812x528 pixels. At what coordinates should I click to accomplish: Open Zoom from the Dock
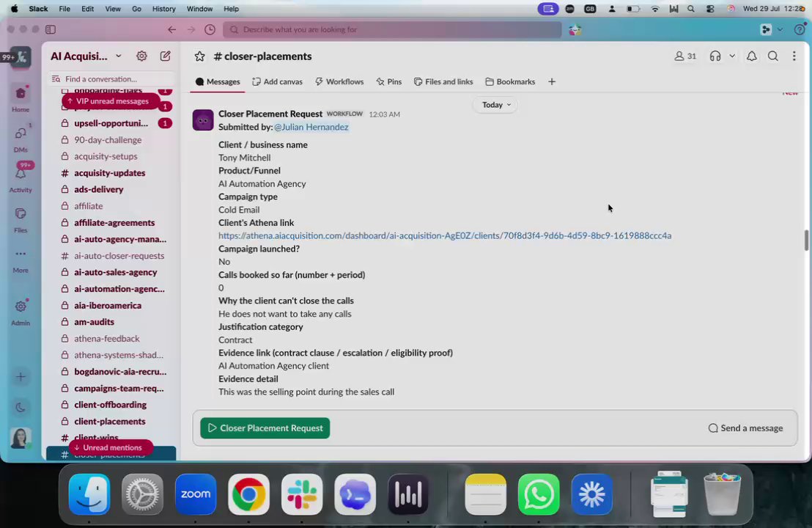[x=196, y=494]
